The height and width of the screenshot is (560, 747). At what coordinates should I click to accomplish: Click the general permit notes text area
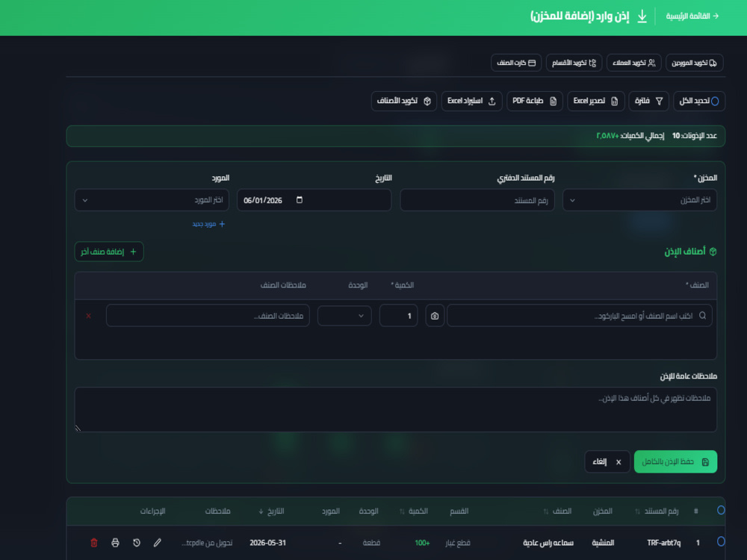[395, 409]
